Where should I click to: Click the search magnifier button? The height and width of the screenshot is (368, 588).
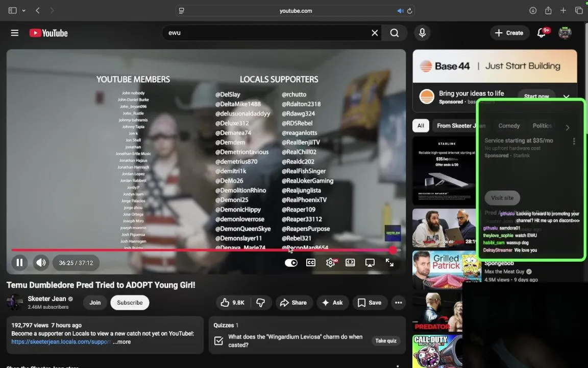(x=394, y=33)
